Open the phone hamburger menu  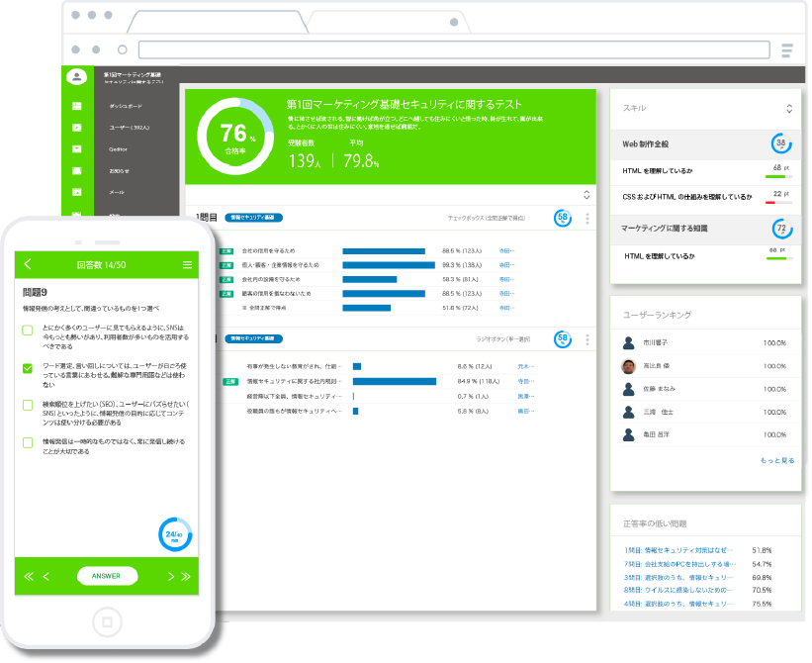pos(188,264)
